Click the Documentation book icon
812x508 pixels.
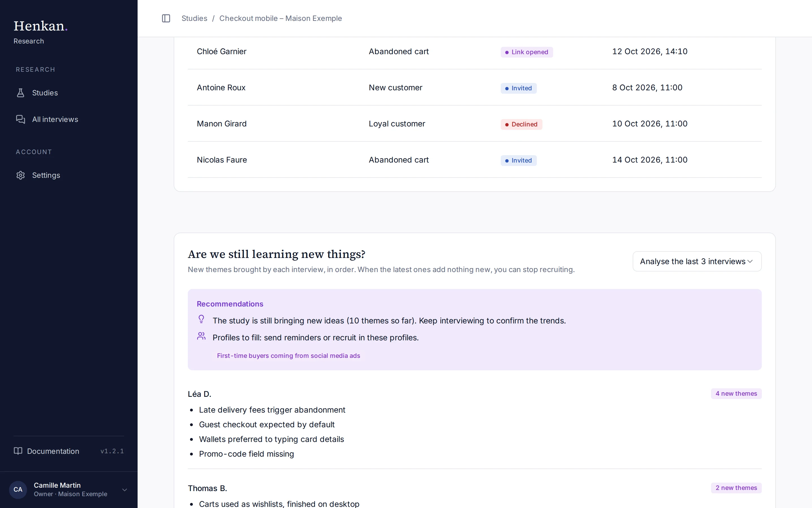pyautogui.click(x=18, y=451)
